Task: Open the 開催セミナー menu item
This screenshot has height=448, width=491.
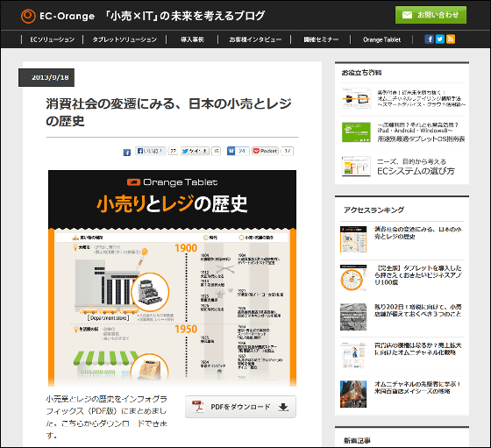Action: [x=321, y=39]
